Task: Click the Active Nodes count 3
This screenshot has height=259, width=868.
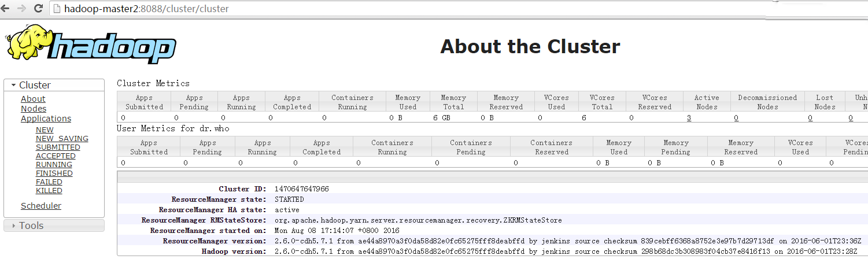Action: pos(689,118)
